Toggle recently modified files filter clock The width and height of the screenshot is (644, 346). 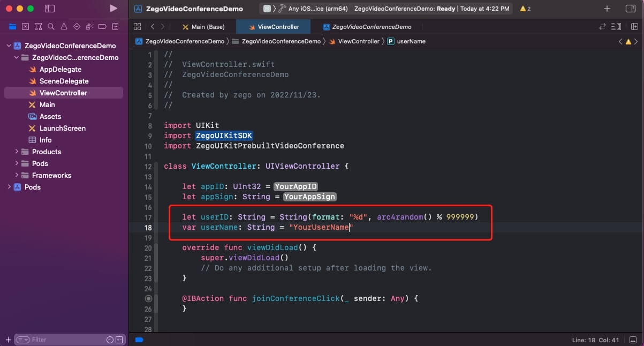tap(110, 340)
